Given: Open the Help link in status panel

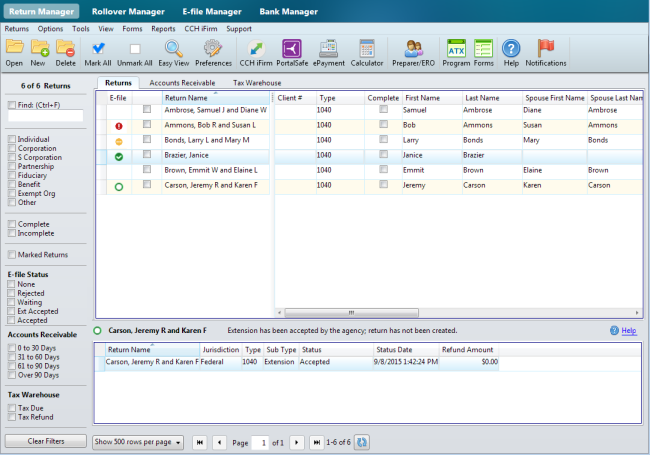Looking at the screenshot, I should click(x=628, y=330).
